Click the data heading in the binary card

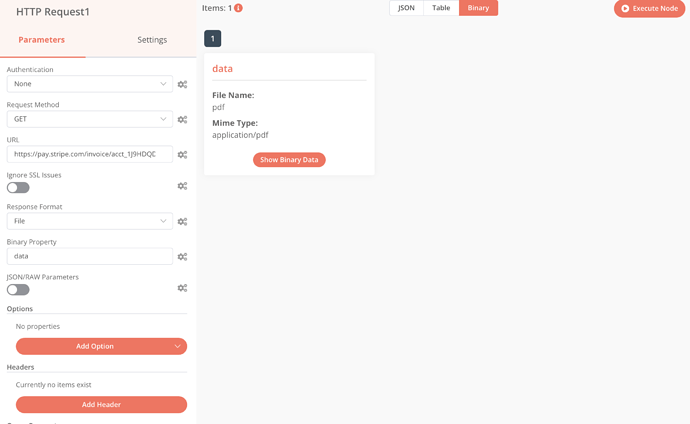pyautogui.click(x=222, y=69)
